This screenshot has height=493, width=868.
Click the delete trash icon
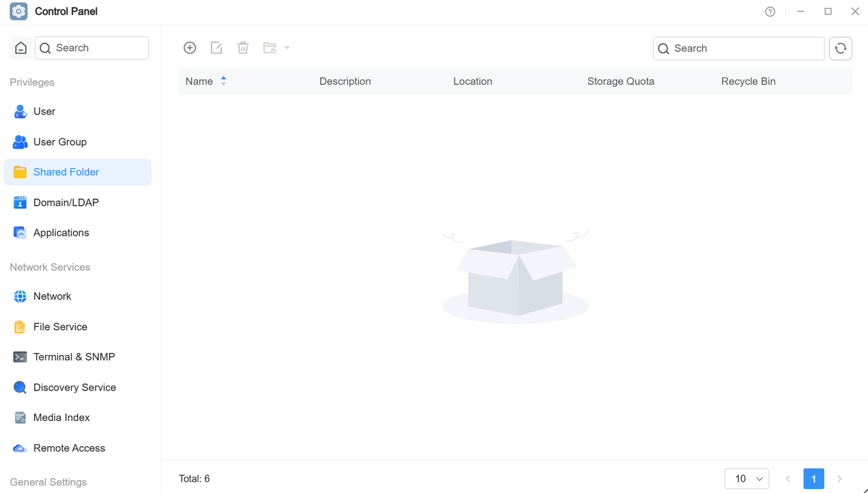coord(243,48)
